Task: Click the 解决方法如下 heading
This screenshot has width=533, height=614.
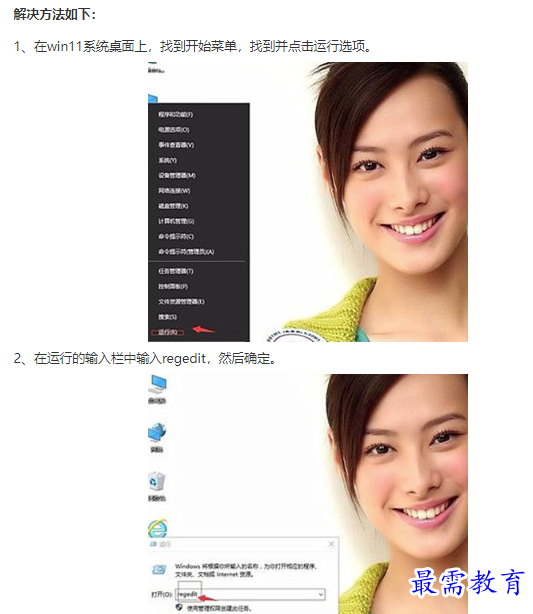Action: click(55, 14)
